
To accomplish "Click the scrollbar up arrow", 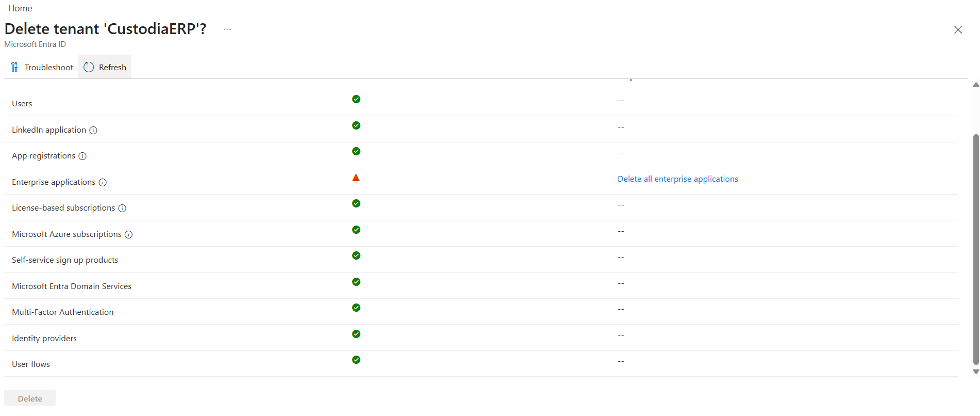I will click(975, 85).
